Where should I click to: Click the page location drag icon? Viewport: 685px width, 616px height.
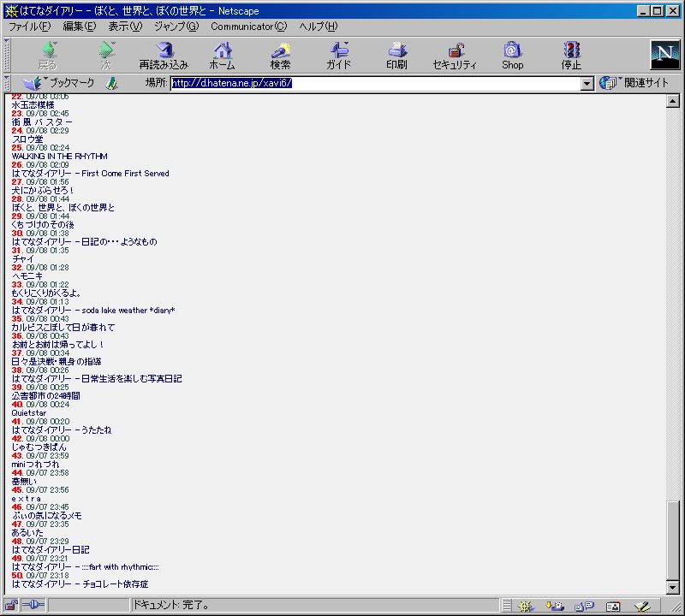click(x=112, y=83)
